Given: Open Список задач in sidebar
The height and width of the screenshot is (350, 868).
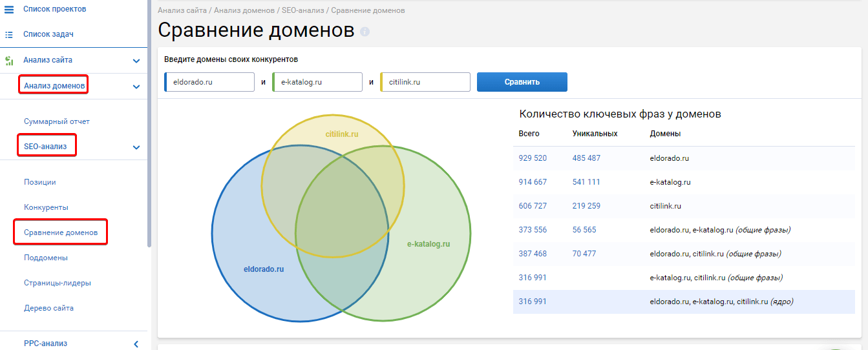Looking at the screenshot, I should [48, 34].
